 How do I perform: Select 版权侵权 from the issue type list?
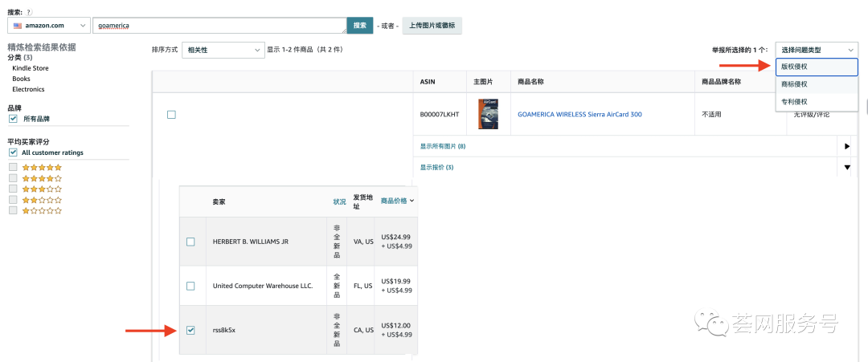click(x=817, y=66)
